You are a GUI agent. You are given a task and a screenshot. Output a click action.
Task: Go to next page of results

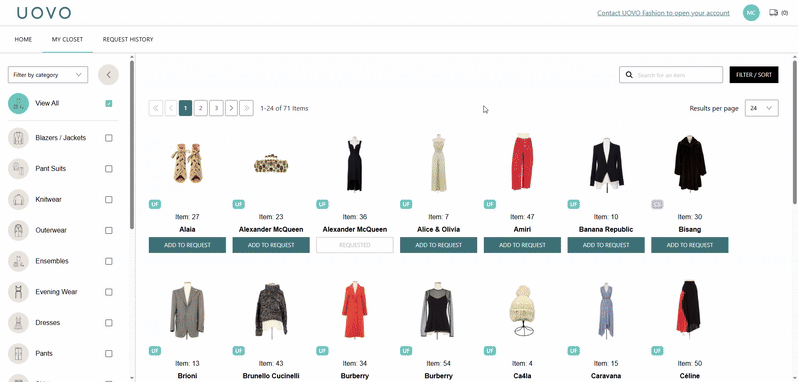coord(232,108)
